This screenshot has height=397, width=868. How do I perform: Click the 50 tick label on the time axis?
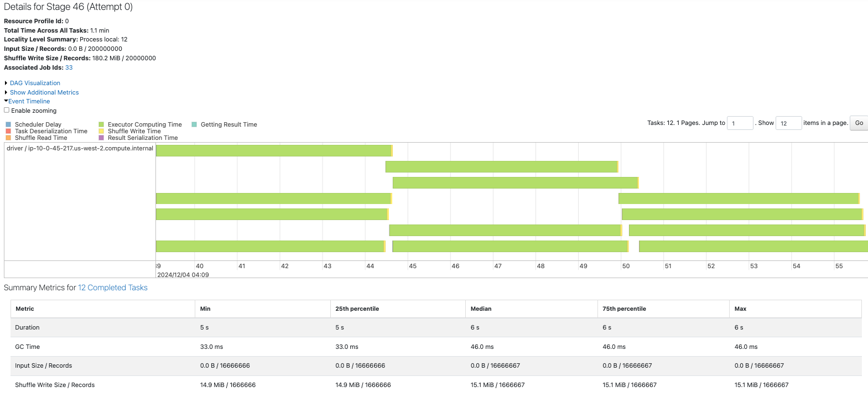pyautogui.click(x=626, y=266)
